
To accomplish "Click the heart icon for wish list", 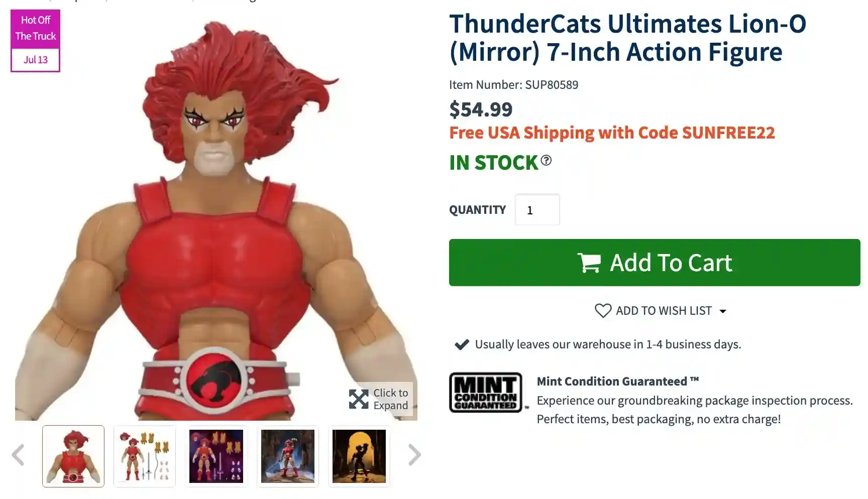I will coord(603,311).
